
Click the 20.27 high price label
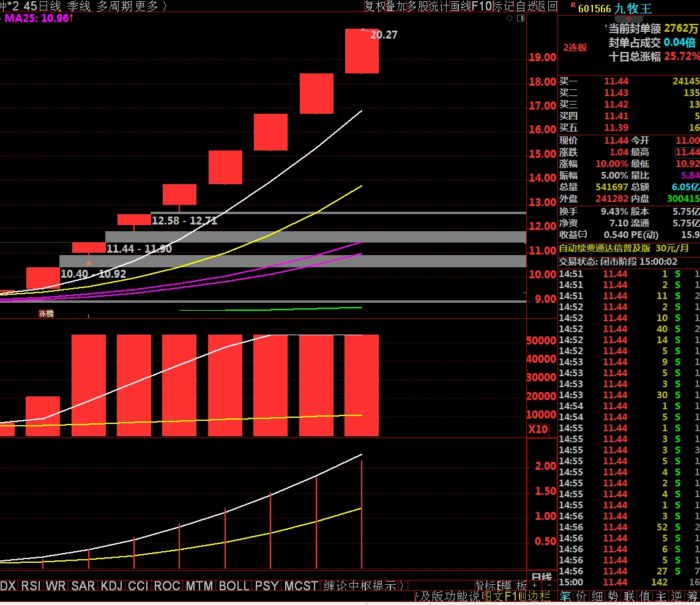(x=384, y=35)
